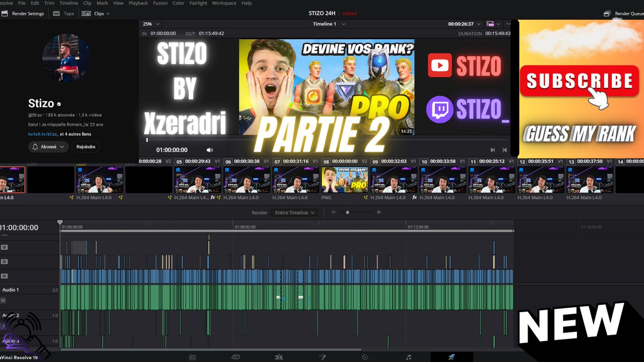Click the OUT timecode 01:15:49:42 field
Viewport: 644px width, 362px height.
211,33
